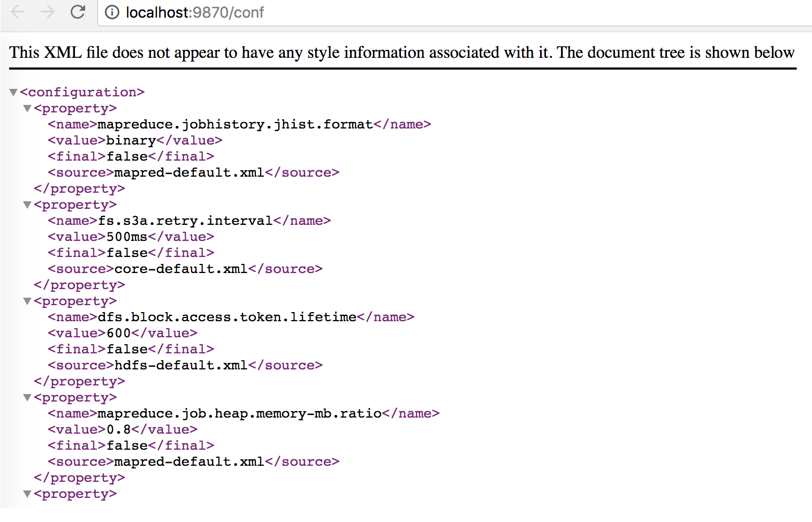Collapse the mapreduce.jobhistory.jhist.format property
812x522 pixels.
[27, 109]
